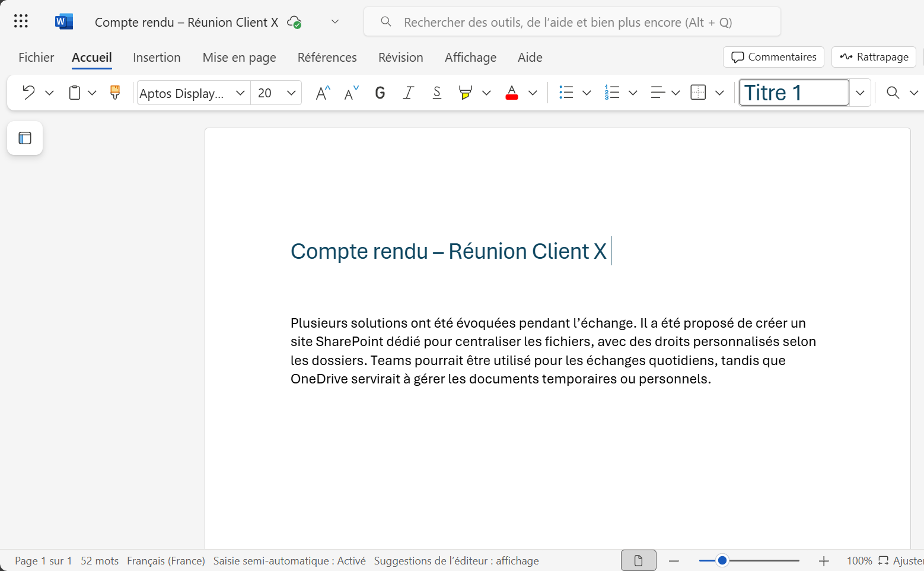Expand the styles gallery next to Titre 1
This screenshot has width=924, height=571.
coord(860,93)
